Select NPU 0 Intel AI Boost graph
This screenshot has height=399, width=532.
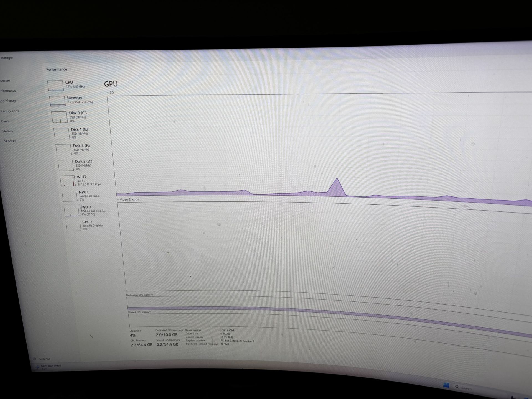[x=70, y=196]
